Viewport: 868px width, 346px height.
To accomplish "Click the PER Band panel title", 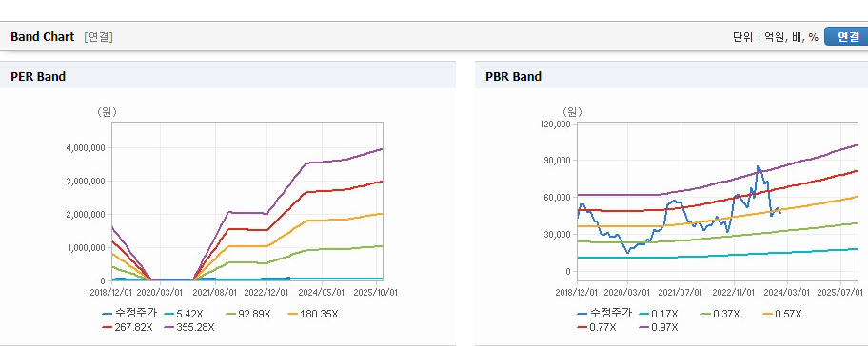I will (x=38, y=77).
